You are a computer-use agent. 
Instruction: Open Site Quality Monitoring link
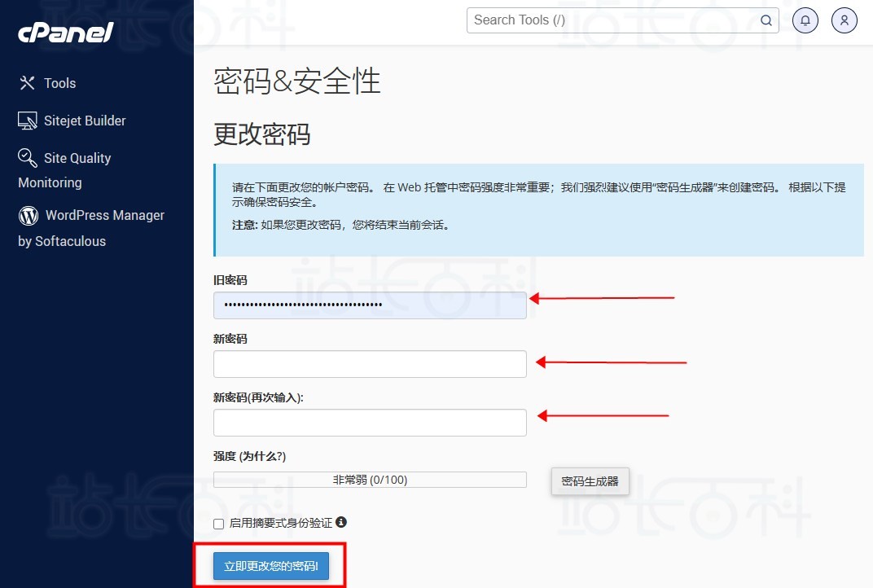(x=64, y=170)
